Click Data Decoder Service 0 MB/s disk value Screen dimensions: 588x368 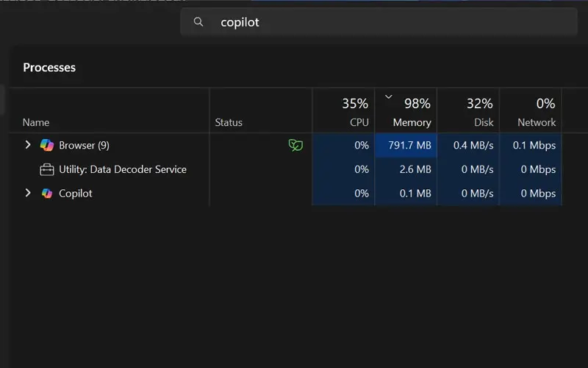point(477,169)
